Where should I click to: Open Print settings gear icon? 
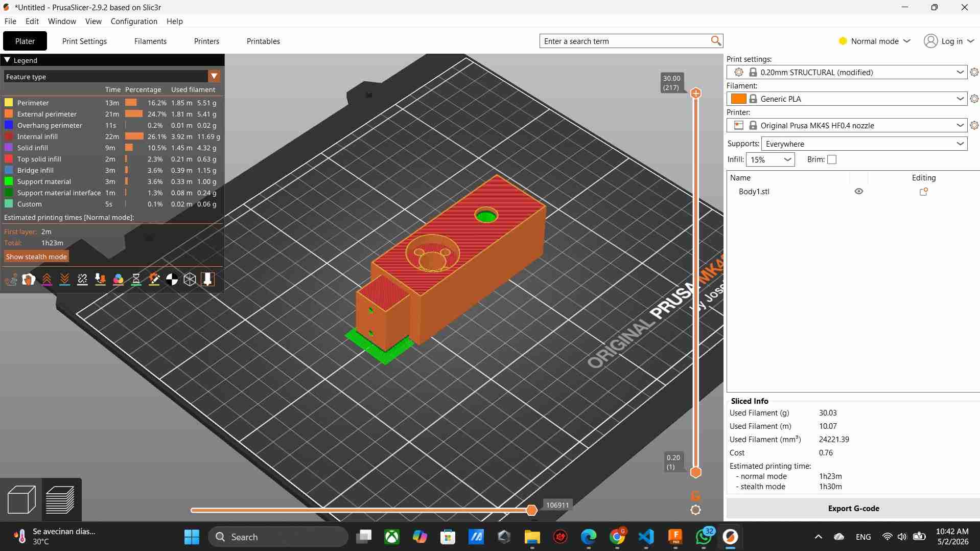point(974,72)
